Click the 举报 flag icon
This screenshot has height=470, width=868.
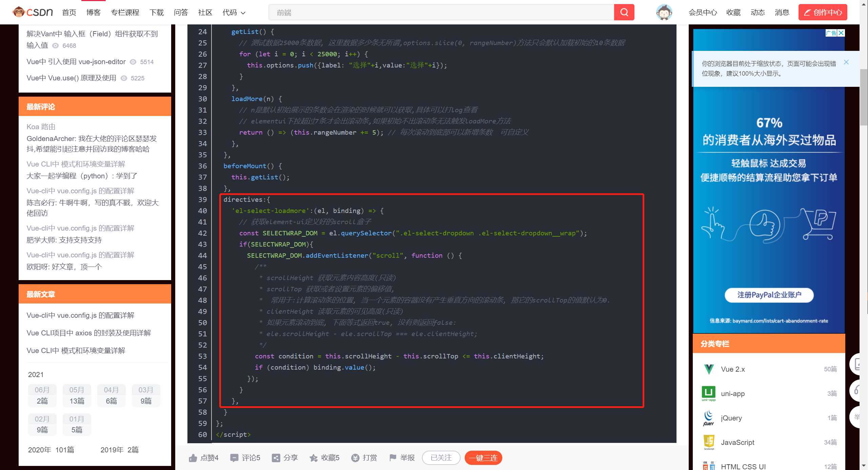coord(393,458)
